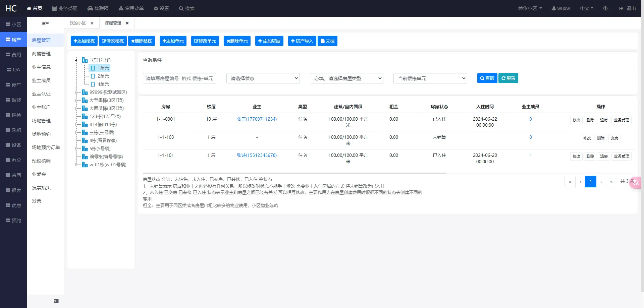Click 退出 logout
This screenshot has width=644, height=308.
(x=627, y=8)
